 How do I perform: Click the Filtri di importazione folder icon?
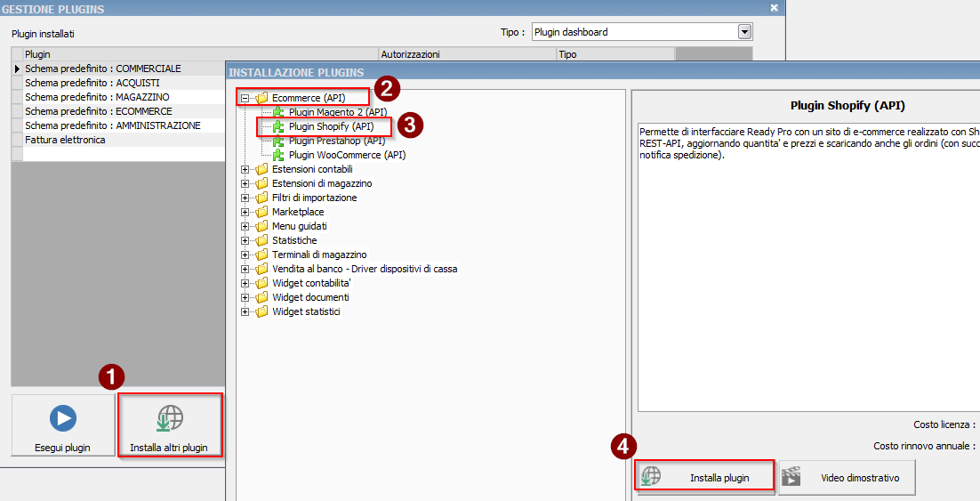click(261, 198)
